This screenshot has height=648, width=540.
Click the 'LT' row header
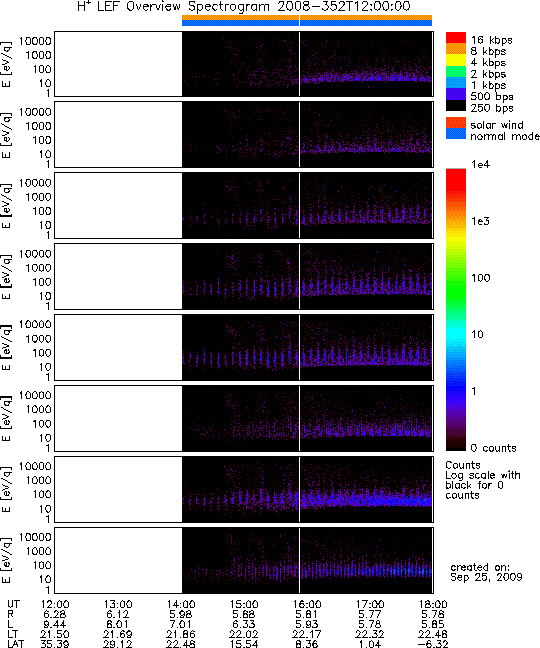point(13,634)
